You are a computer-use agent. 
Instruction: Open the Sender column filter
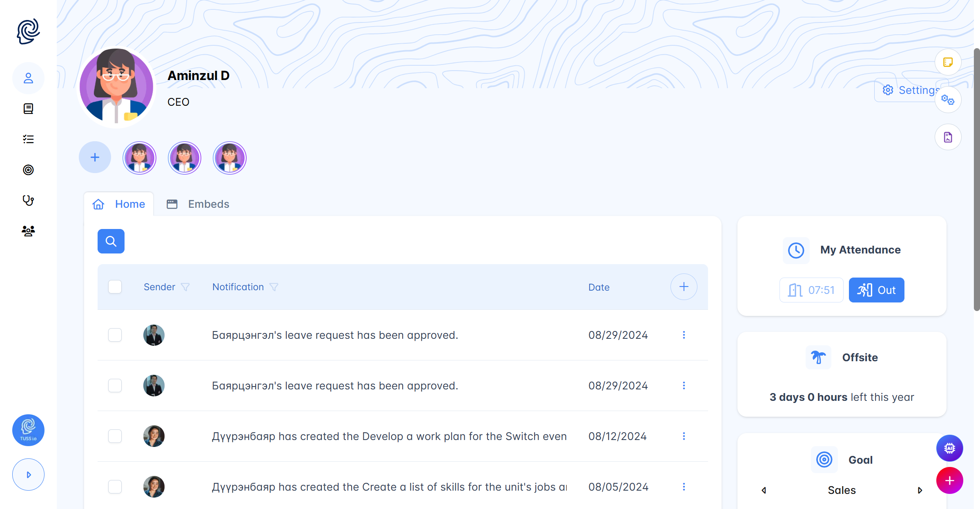tap(185, 287)
